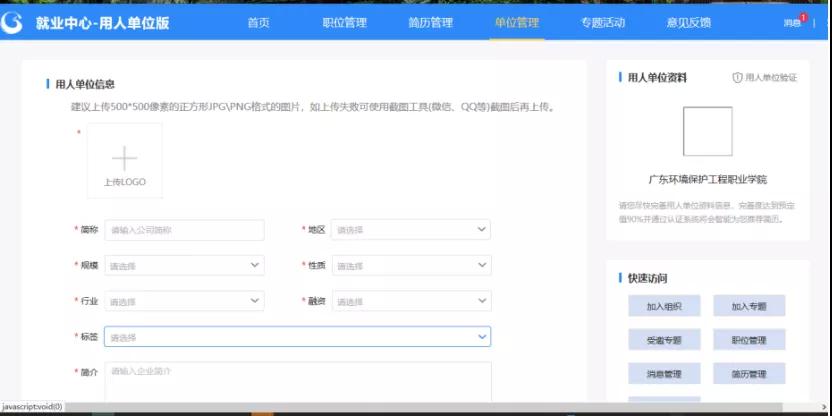Go to the 简历管理 tab

pos(430,22)
